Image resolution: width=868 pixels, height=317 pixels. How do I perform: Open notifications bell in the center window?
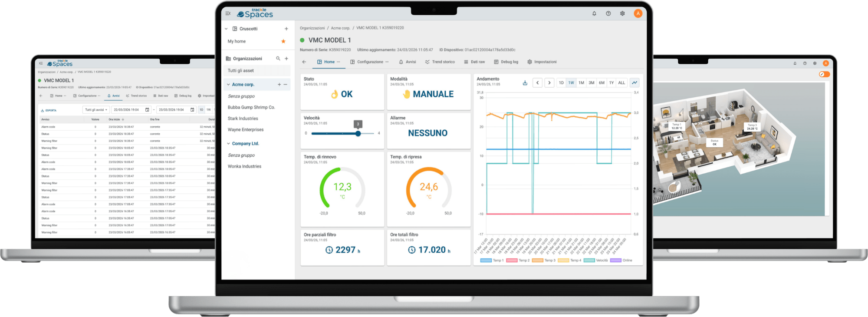tap(594, 13)
